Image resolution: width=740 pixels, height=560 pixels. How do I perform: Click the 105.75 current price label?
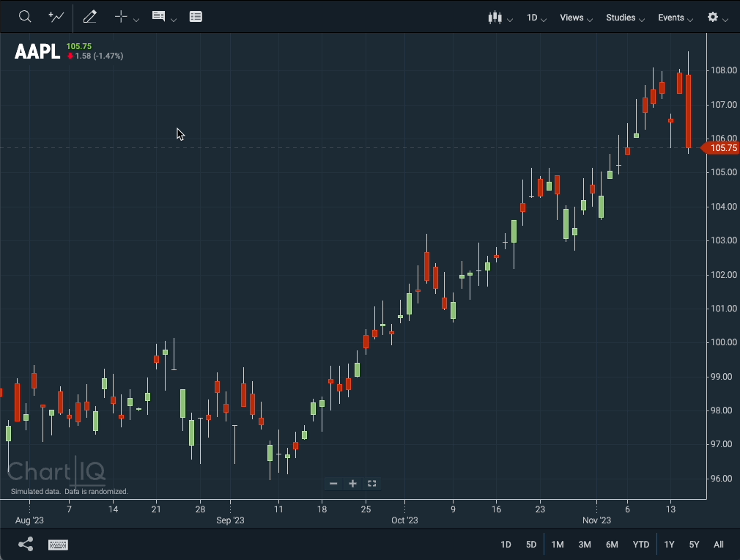79,46
